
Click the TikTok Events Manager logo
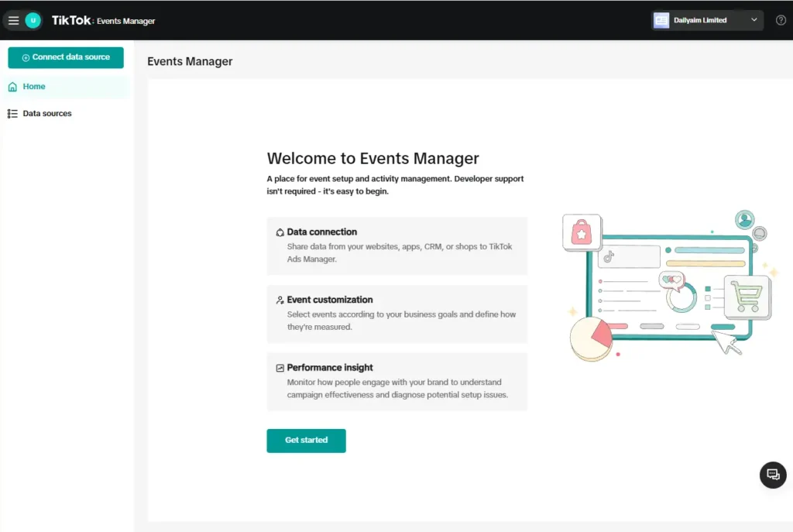pos(103,21)
